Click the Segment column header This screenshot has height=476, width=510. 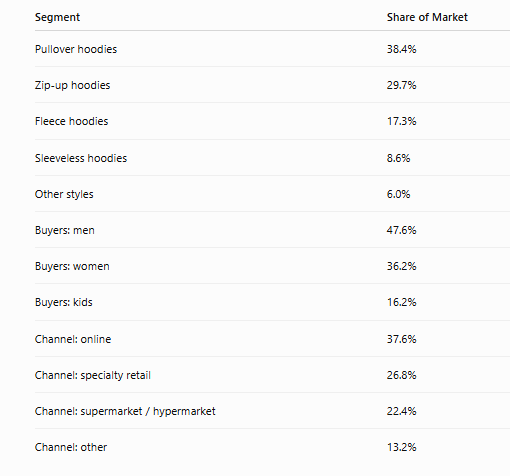[57, 17]
